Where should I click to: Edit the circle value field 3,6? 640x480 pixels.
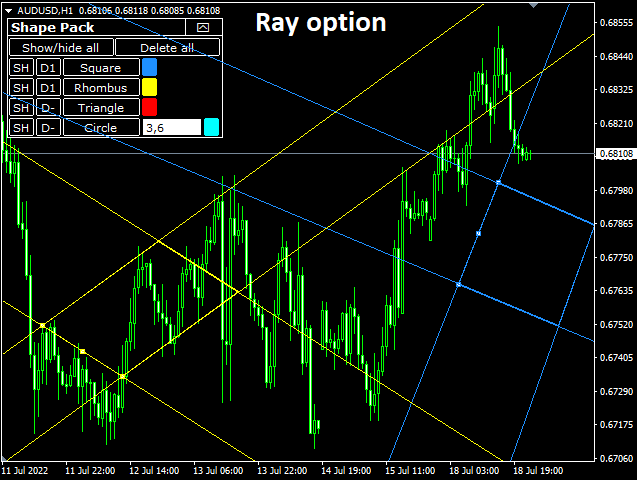click(x=172, y=127)
